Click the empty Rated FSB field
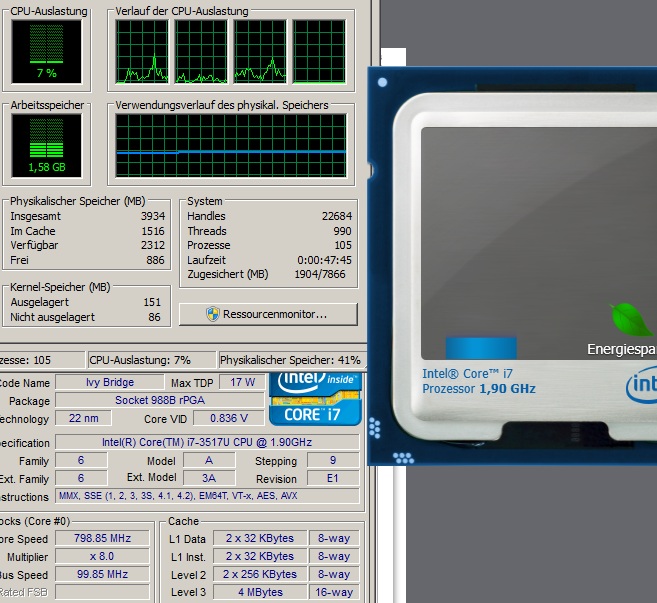Viewport: 657px width, 603px height. [x=102, y=592]
